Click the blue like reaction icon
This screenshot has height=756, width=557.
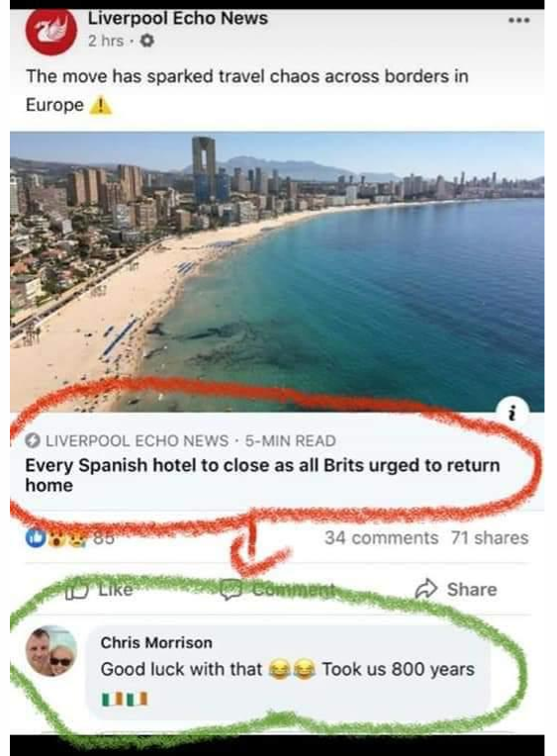pyautogui.click(x=35, y=538)
